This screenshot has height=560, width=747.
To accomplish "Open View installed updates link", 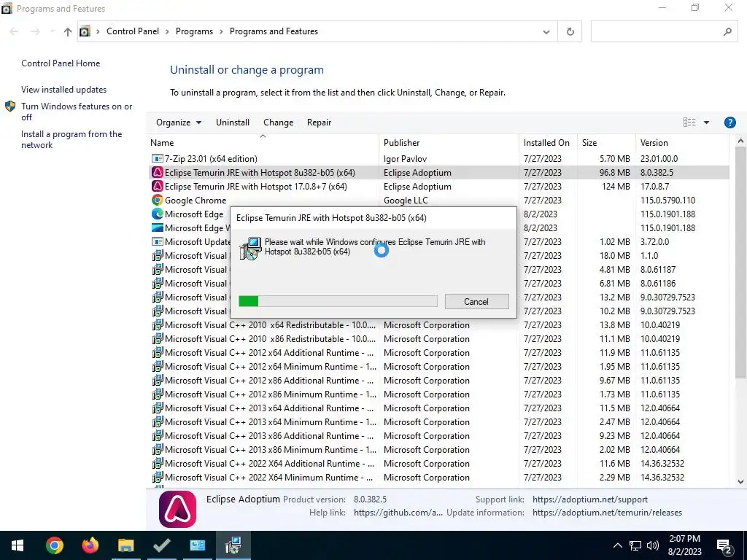I will point(64,90).
